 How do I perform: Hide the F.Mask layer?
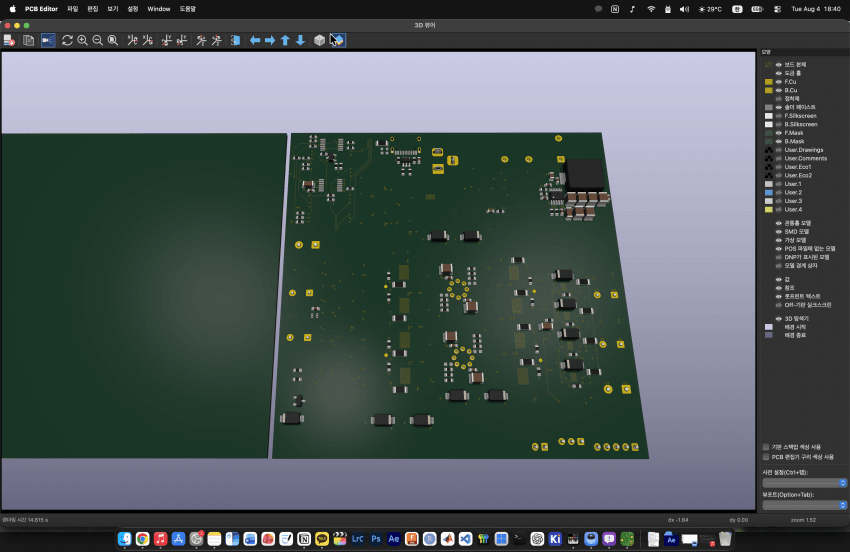pyautogui.click(x=778, y=133)
